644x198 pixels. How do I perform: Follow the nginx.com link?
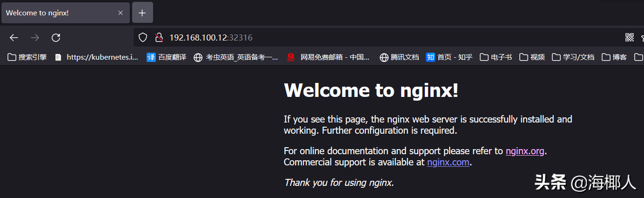pos(448,162)
